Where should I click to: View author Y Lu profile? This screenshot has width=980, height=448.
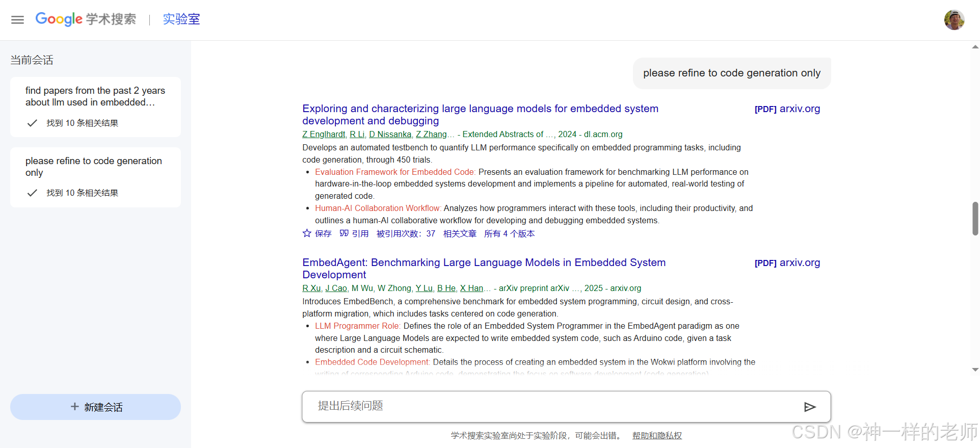pos(424,288)
